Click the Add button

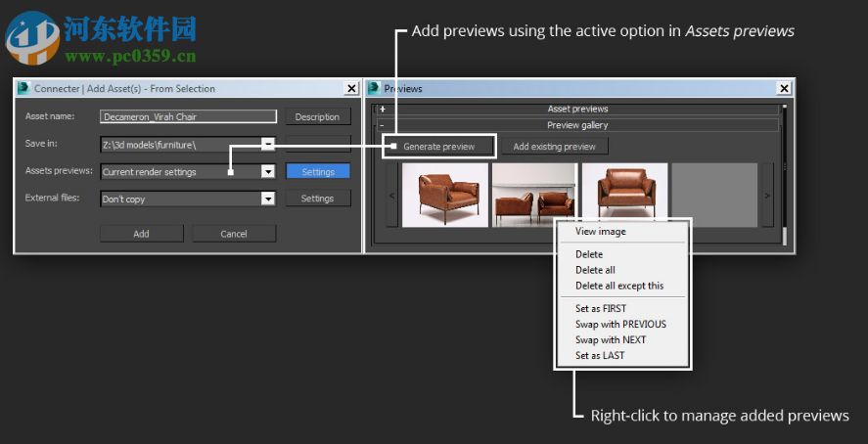coord(141,234)
